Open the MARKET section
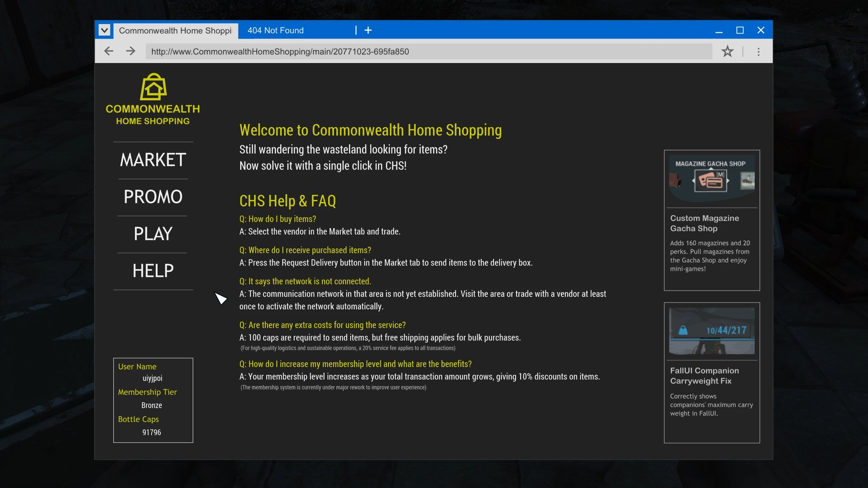Screen dimensions: 868x488 [153, 160]
